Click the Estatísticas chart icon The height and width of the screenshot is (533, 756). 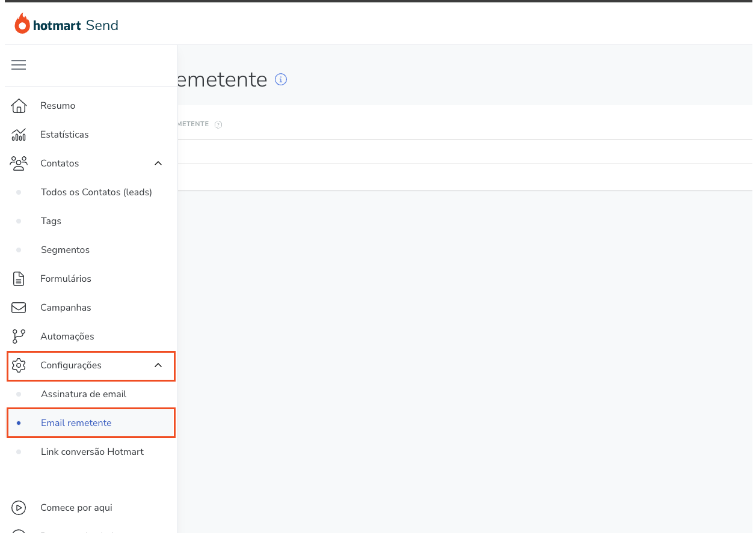pyautogui.click(x=19, y=135)
